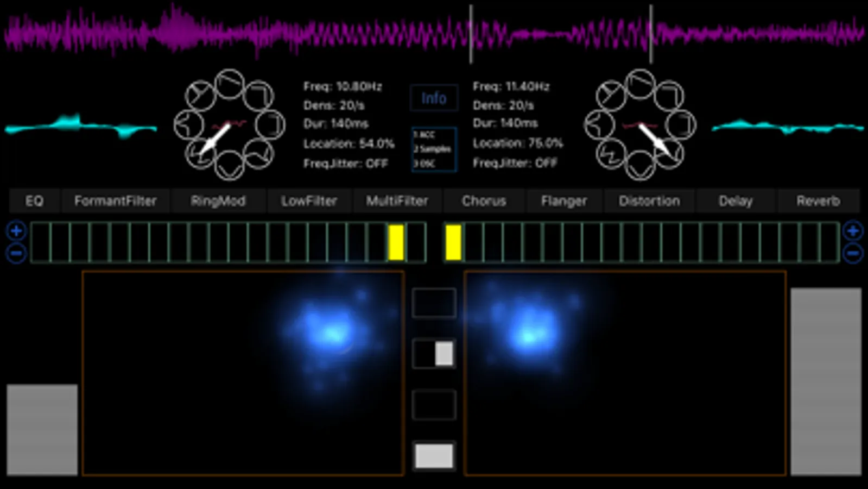Click the left 'Dur: 140ms' value
The height and width of the screenshot is (489, 868).
336,124
